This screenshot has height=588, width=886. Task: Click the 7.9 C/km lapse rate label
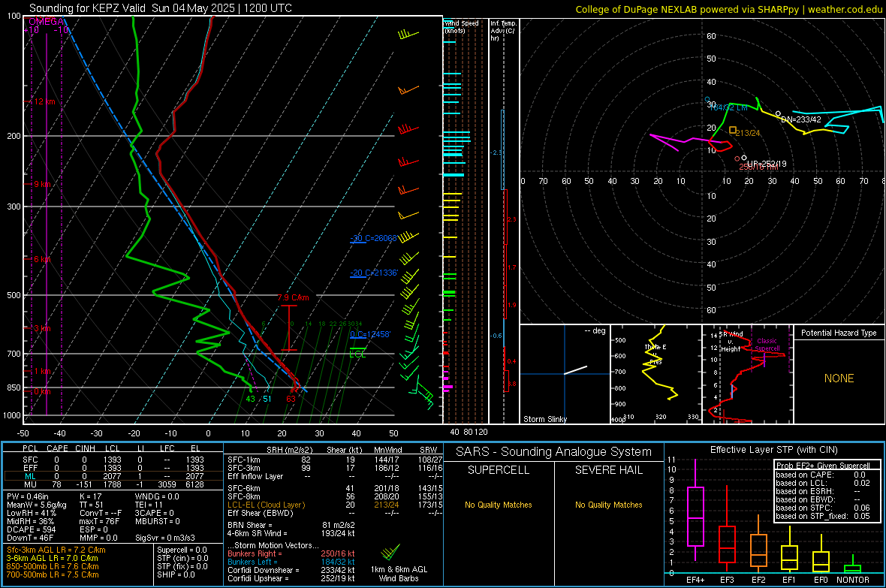[294, 297]
